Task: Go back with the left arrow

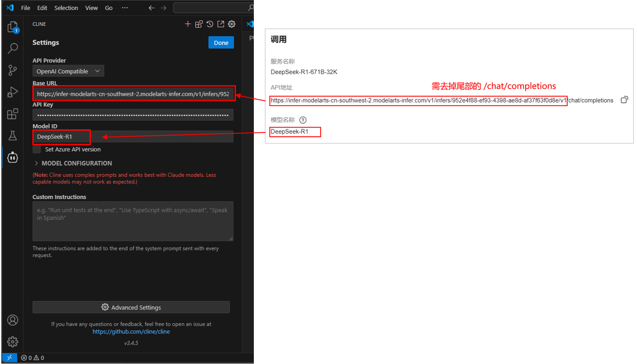Action: coord(151,8)
